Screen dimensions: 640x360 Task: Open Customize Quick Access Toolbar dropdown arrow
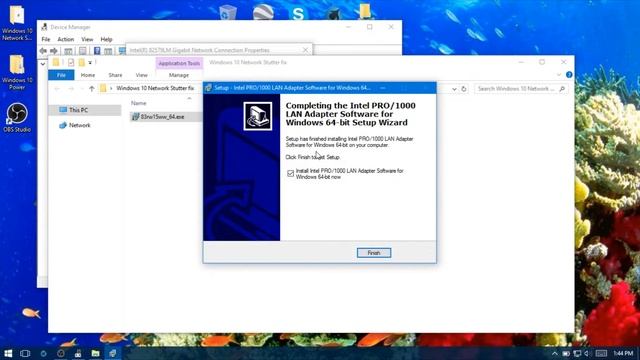click(x=90, y=62)
